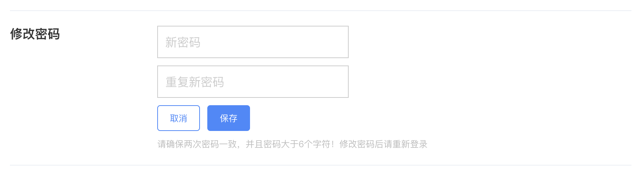Click the 修改密码 section heading
The height and width of the screenshot is (174, 644).
pyautogui.click(x=35, y=34)
